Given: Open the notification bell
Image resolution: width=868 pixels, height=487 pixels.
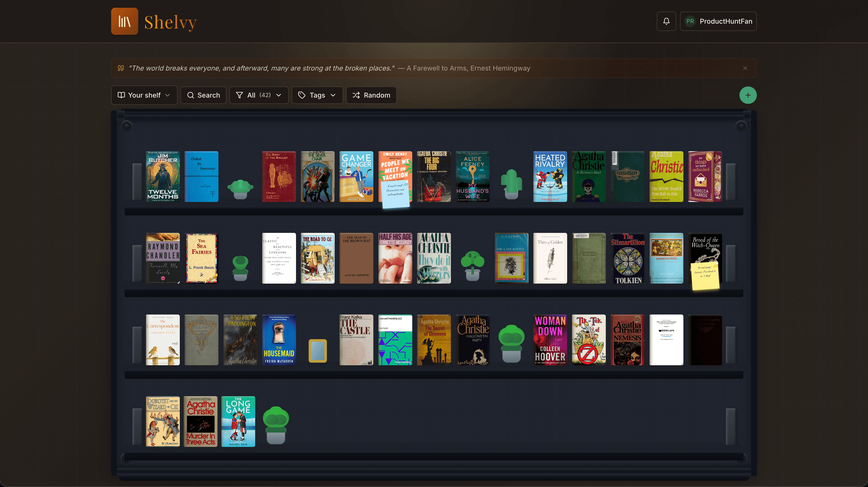Looking at the screenshot, I should tap(666, 21).
